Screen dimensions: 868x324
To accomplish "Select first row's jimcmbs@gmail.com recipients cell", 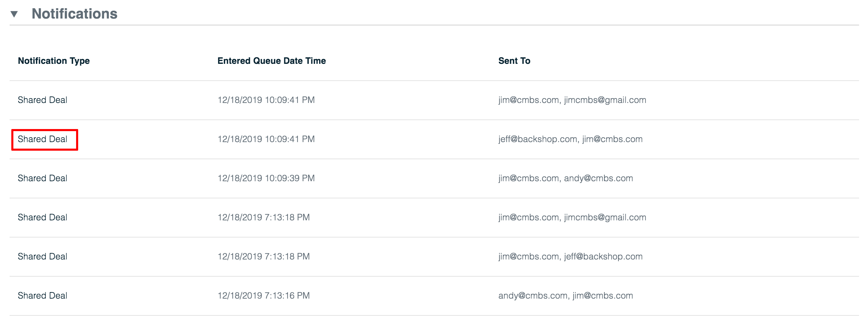I will [572, 100].
